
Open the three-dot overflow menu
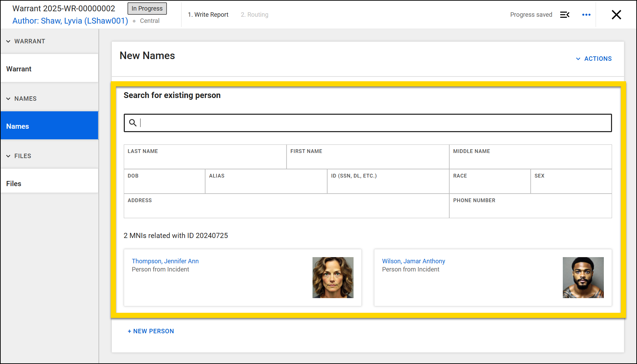coord(586,15)
